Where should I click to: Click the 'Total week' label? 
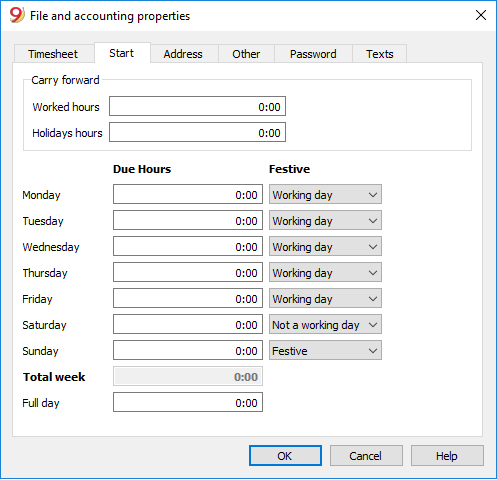[54, 377]
